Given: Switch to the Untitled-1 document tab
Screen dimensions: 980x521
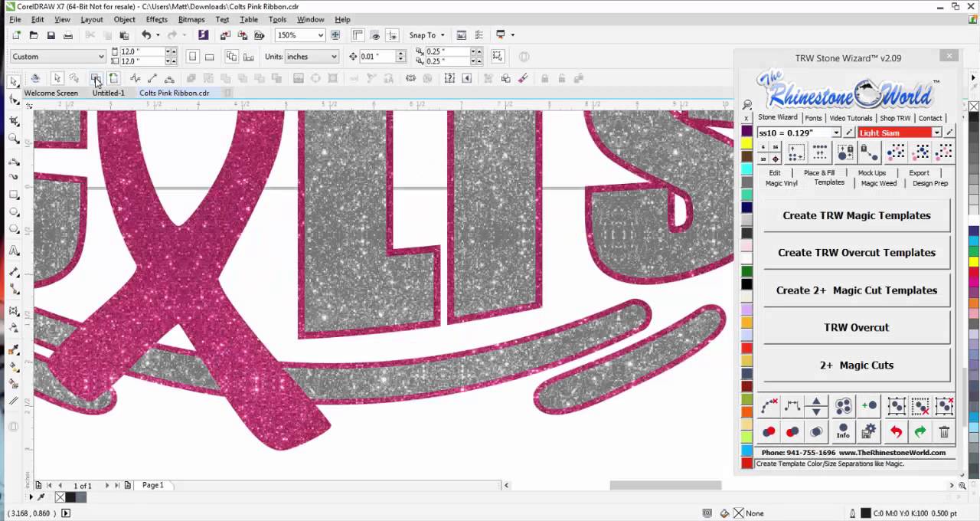Looking at the screenshot, I should coord(108,93).
